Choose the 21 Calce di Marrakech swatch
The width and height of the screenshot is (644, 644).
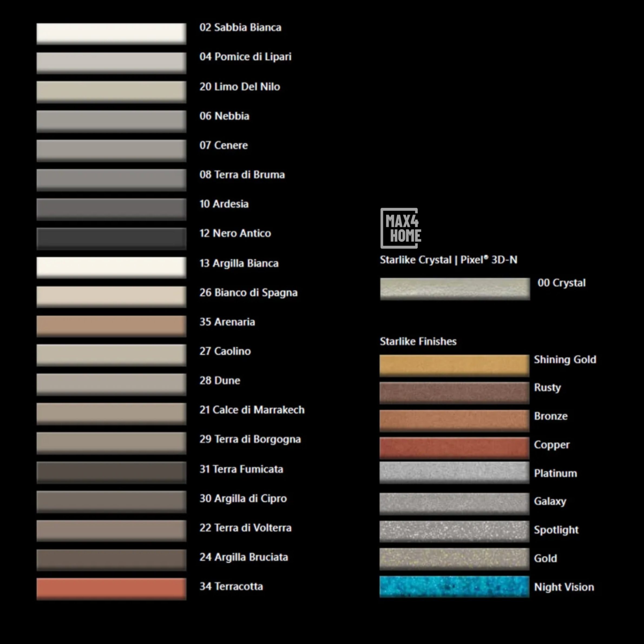pos(111,414)
